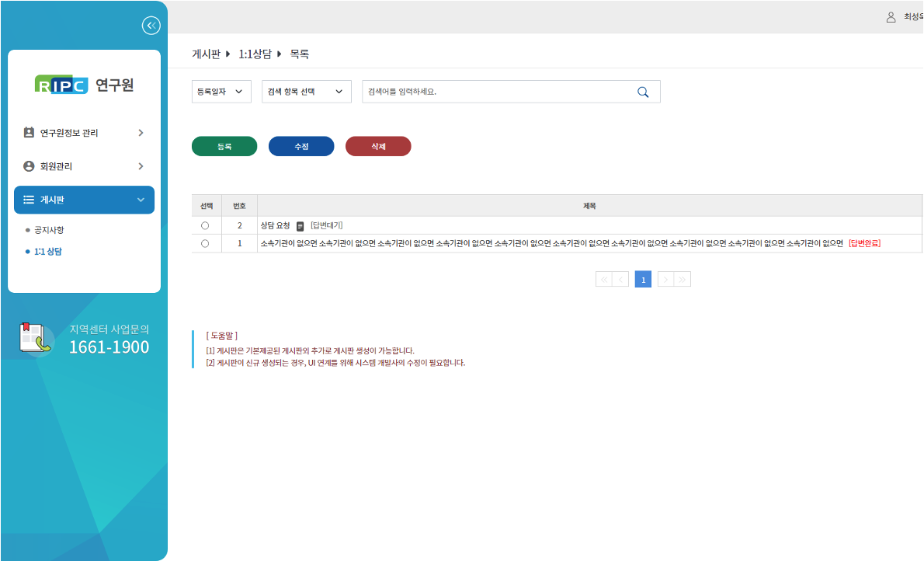Click the attachment document icon beside 상담 요청
Image resolution: width=924 pixels, height=561 pixels.
pyautogui.click(x=300, y=226)
